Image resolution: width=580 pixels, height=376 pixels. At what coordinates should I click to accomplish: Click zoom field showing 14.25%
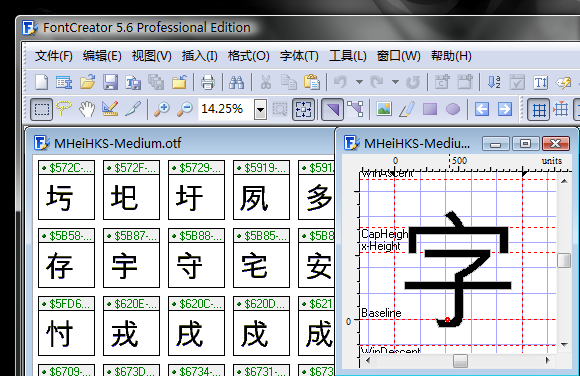[226, 109]
